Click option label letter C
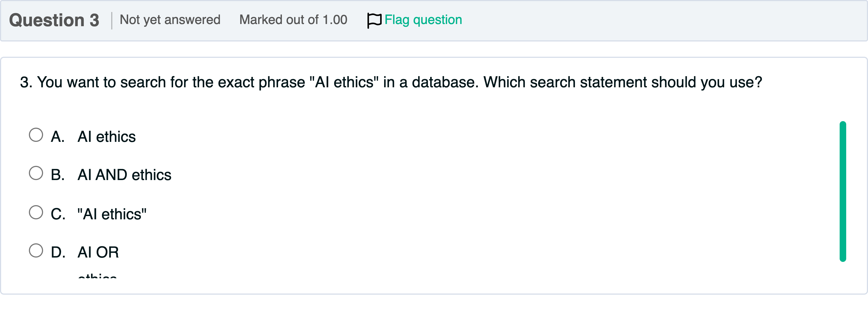Viewport: 868px width, 311px height. click(58, 213)
